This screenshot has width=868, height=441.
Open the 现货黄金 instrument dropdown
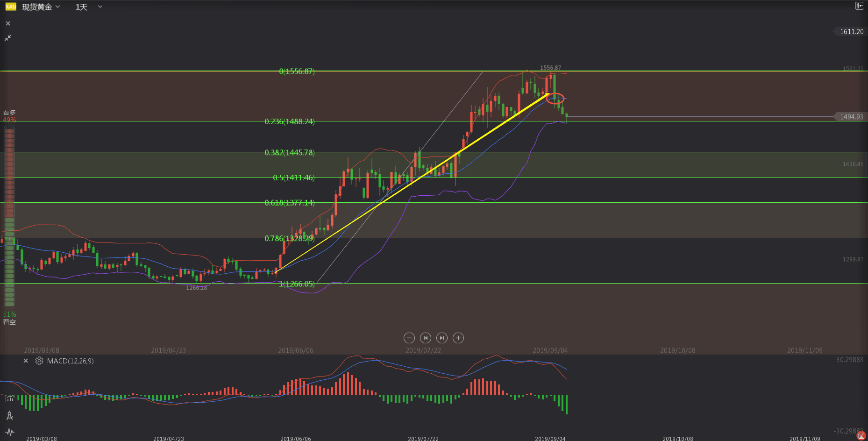(x=41, y=7)
